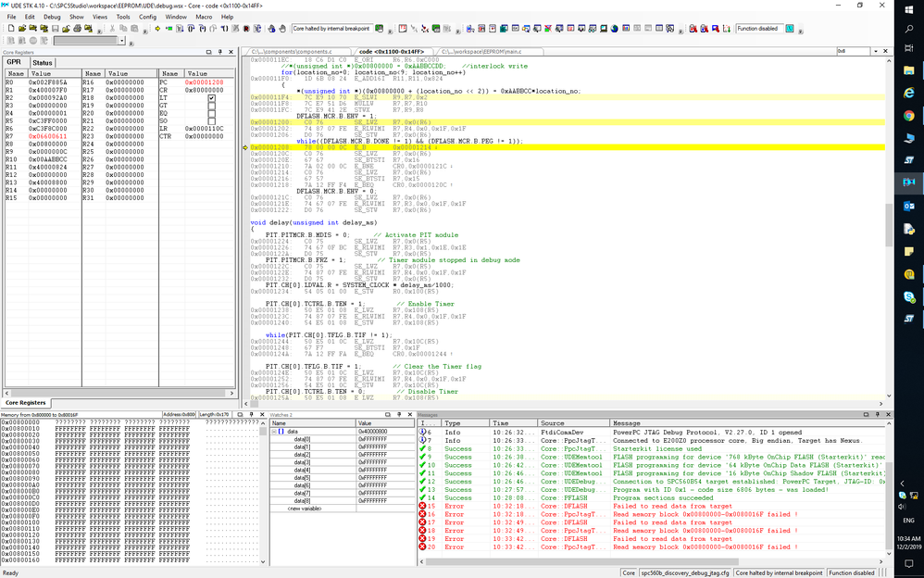Image resolution: width=924 pixels, height=578 pixels.
Task: Toggle the SO condition register checkbox
Action: click(x=211, y=121)
